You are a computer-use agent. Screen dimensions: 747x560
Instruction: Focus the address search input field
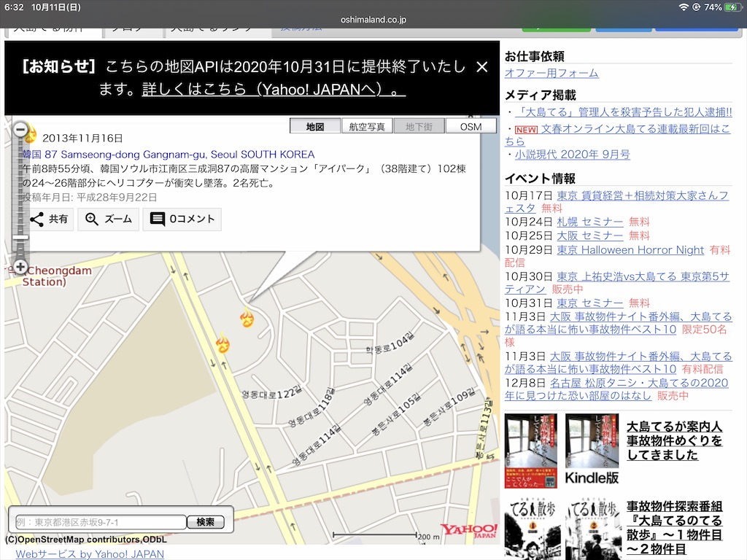(x=101, y=522)
